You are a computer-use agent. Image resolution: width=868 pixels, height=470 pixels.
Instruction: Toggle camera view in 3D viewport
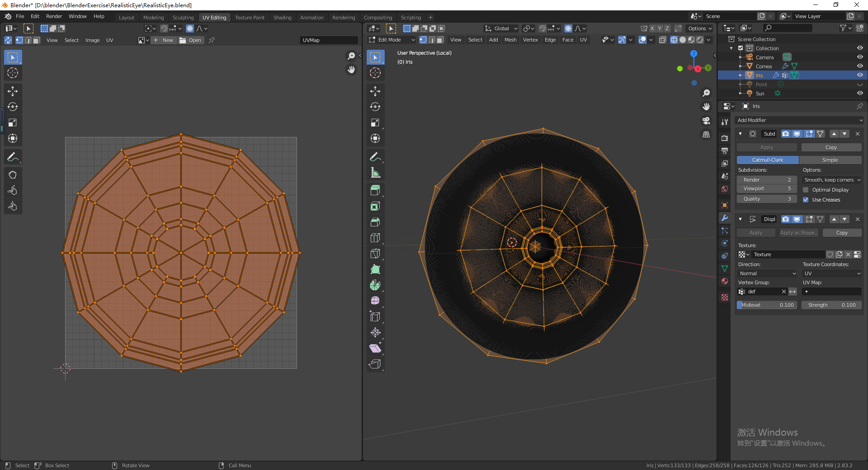pyautogui.click(x=706, y=121)
